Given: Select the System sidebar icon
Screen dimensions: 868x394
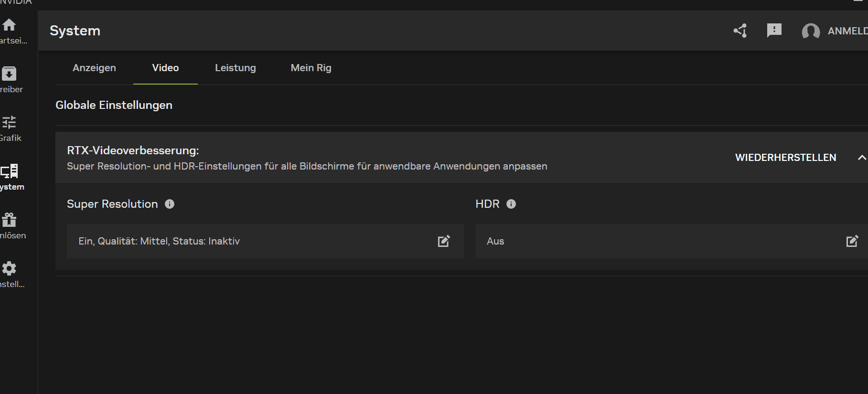Looking at the screenshot, I should (x=9, y=171).
